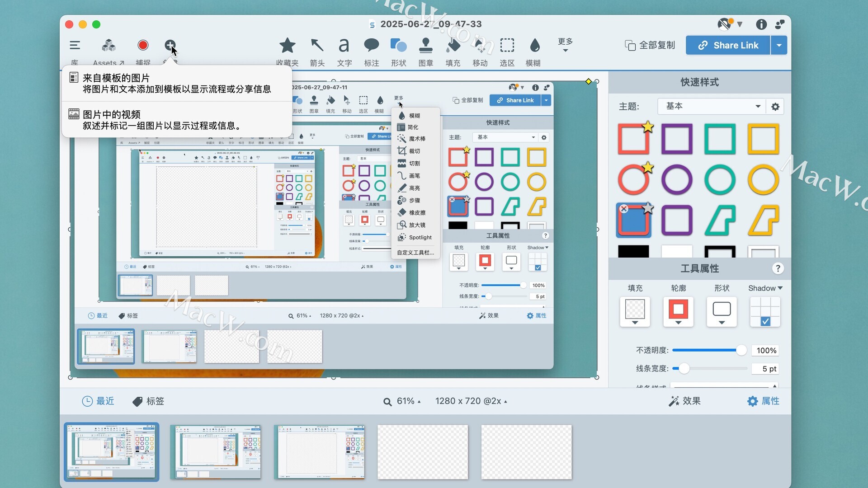Open the Shadow options dropdown label

(x=765, y=288)
